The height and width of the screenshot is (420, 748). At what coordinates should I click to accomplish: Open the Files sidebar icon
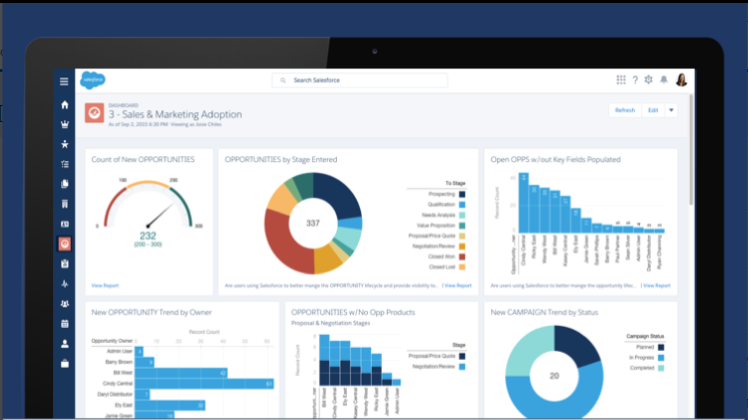coord(64,184)
